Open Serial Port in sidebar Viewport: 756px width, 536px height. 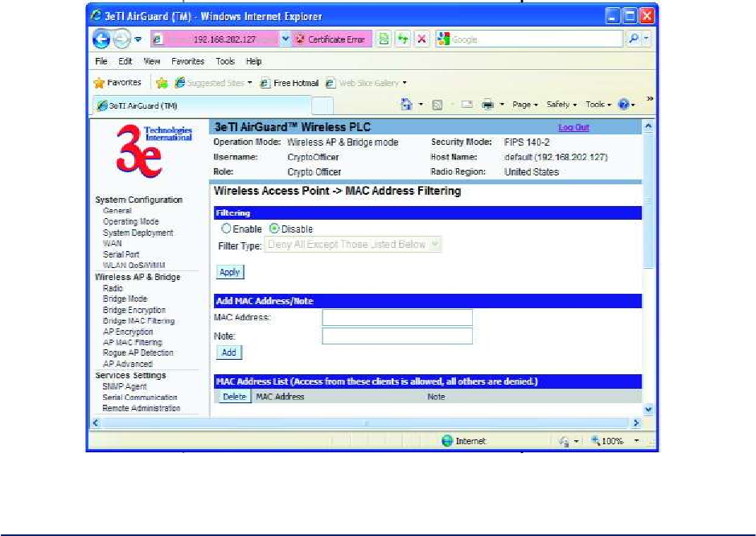(x=121, y=254)
